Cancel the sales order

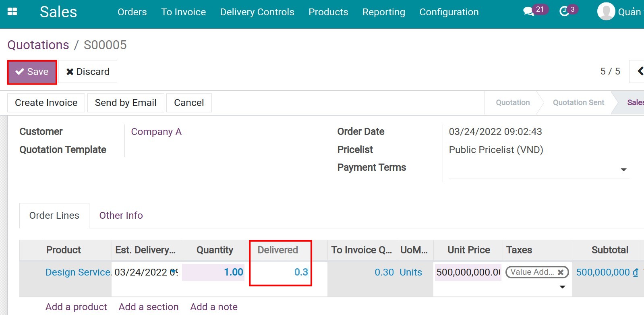189,103
